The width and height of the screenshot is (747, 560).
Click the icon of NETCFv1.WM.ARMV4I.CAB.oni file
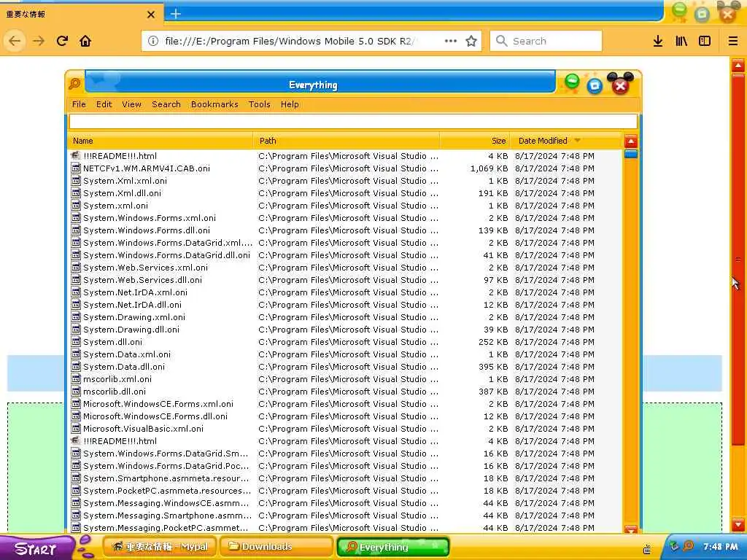(76, 168)
